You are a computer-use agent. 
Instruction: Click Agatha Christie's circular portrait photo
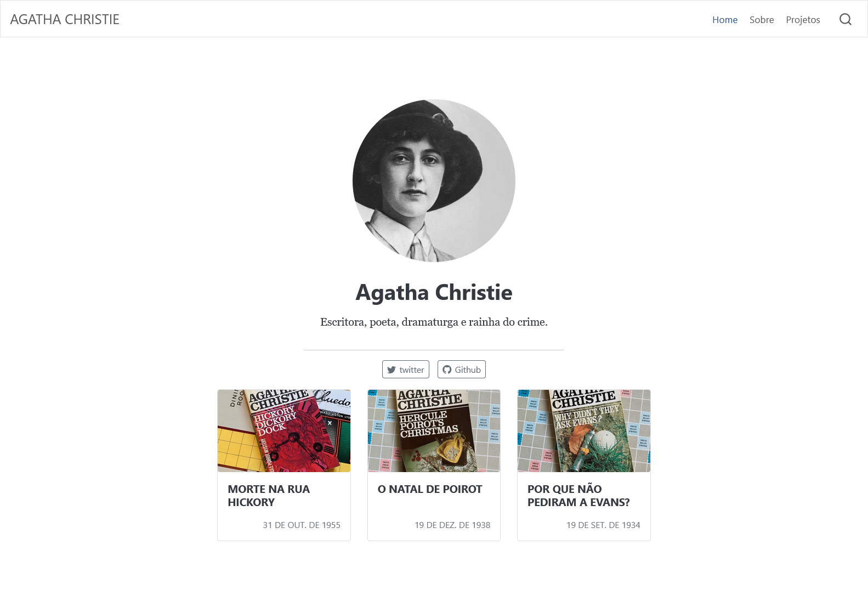click(434, 180)
